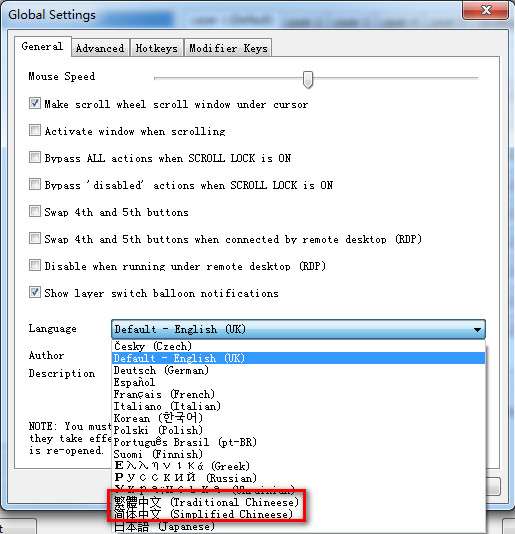Choose Greek language option
Screen dimensions: 515x534
(x=298, y=466)
